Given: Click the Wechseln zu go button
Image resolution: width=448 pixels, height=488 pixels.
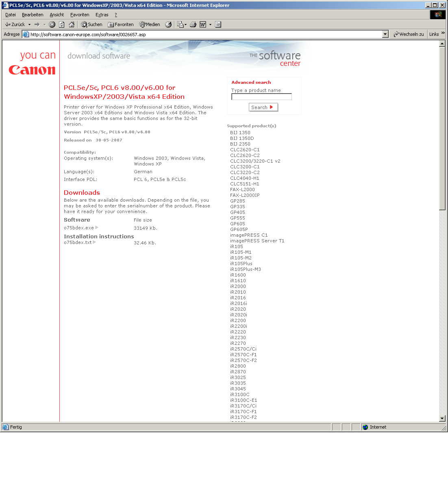Looking at the screenshot, I should [409, 34].
